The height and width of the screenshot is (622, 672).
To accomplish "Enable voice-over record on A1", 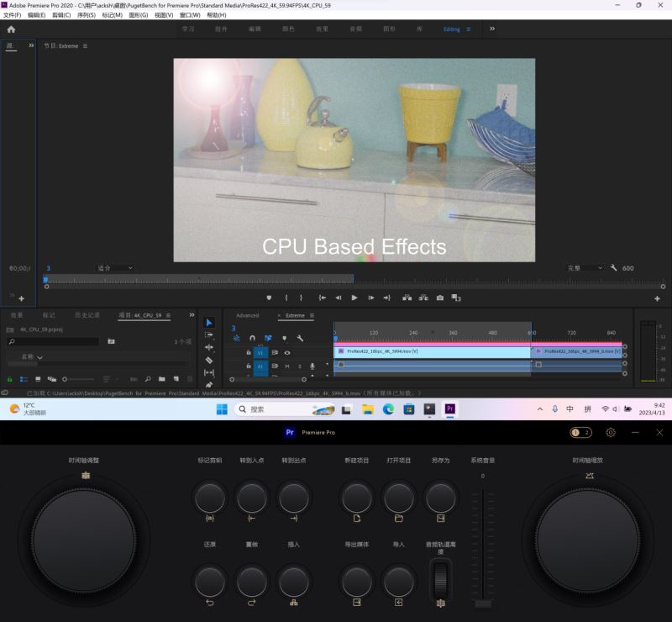I will click(x=312, y=366).
